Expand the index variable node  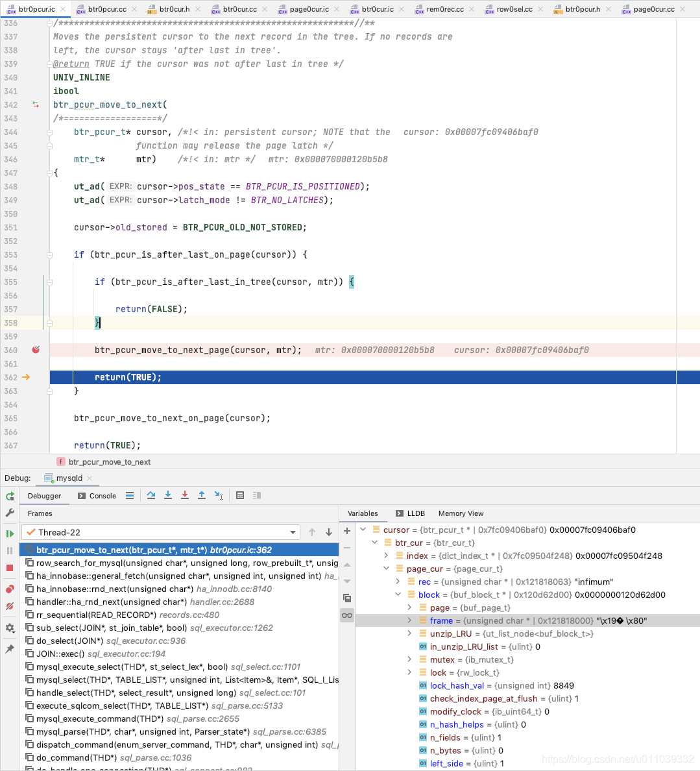coord(387,556)
